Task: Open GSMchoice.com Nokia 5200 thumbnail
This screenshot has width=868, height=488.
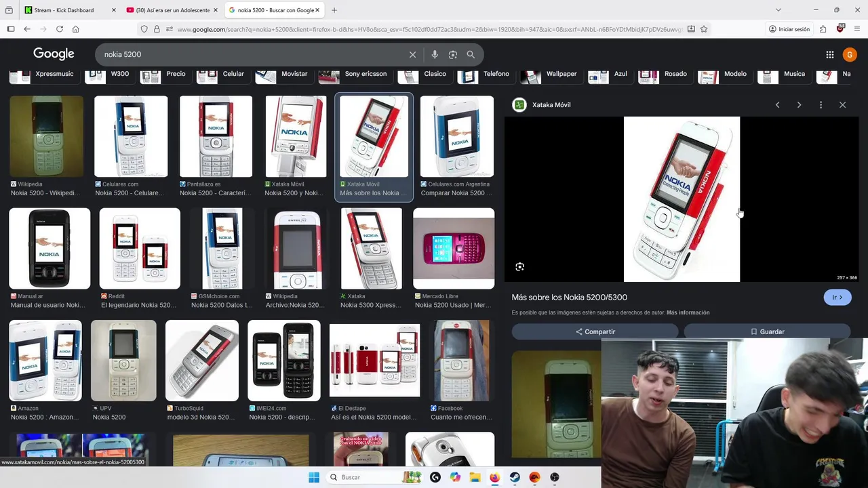Action: (x=222, y=249)
